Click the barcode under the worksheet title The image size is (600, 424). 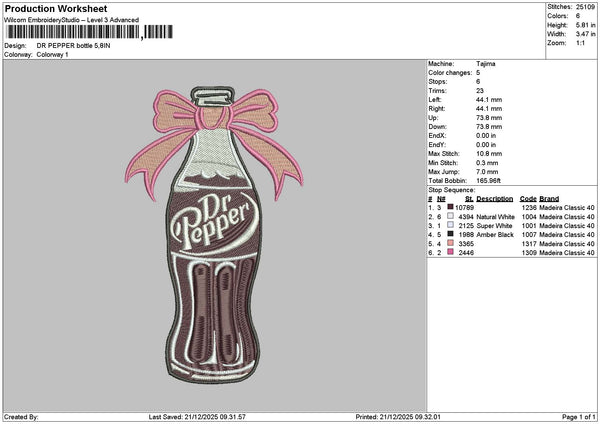pyautogui.click(x=89, y=32)
